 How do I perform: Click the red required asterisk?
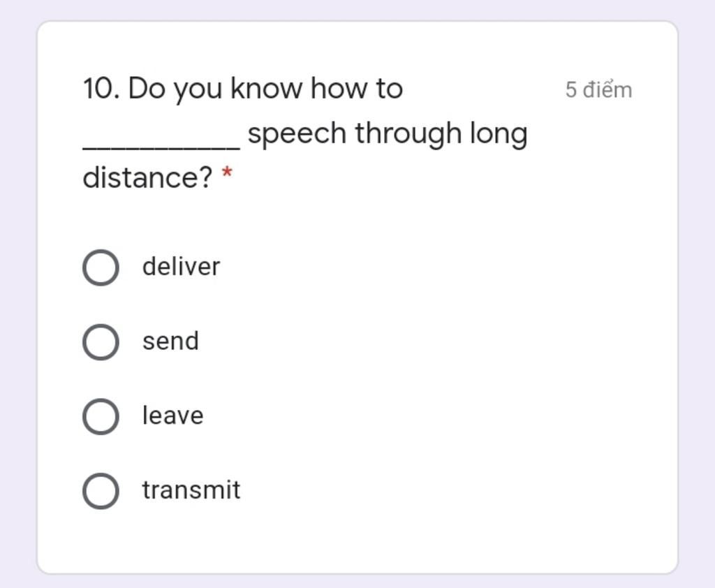[227, 173]
